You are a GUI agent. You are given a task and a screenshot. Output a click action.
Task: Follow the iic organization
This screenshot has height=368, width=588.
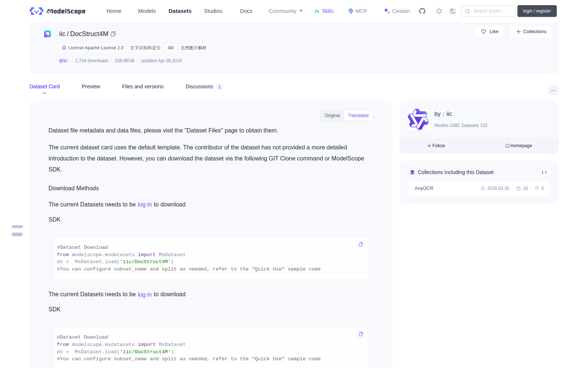coord(436,146)
